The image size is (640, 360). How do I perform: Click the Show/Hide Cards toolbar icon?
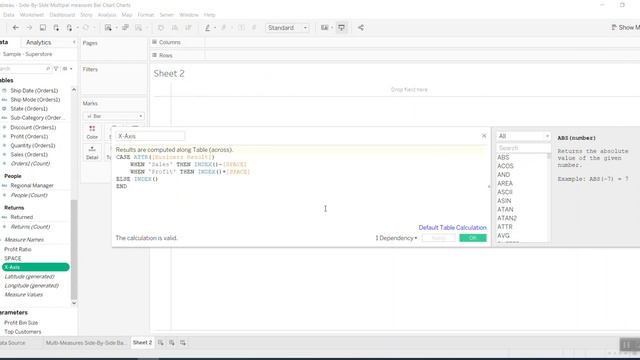pos(324,28)
